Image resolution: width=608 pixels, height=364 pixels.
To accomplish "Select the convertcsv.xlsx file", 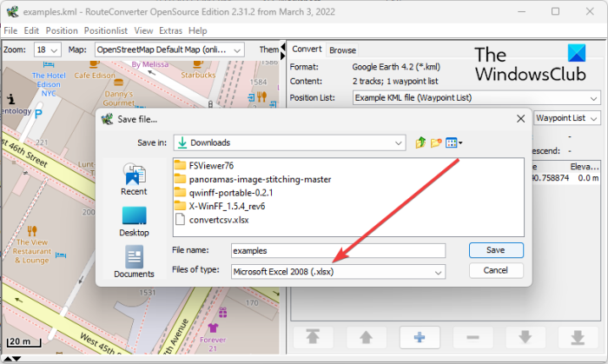I will click(x=212, y=220).
